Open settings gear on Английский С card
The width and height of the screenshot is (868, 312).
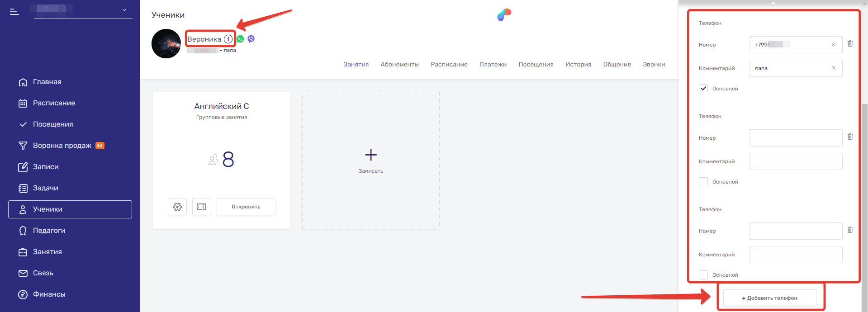(177, 207)
